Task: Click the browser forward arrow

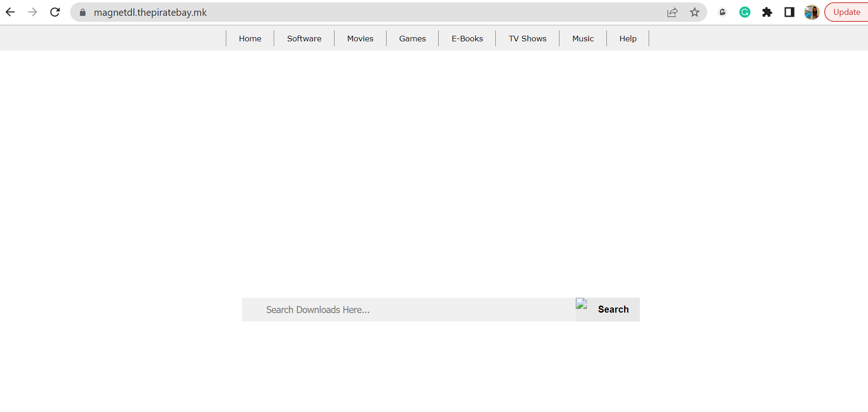Action: click(33, 13)
